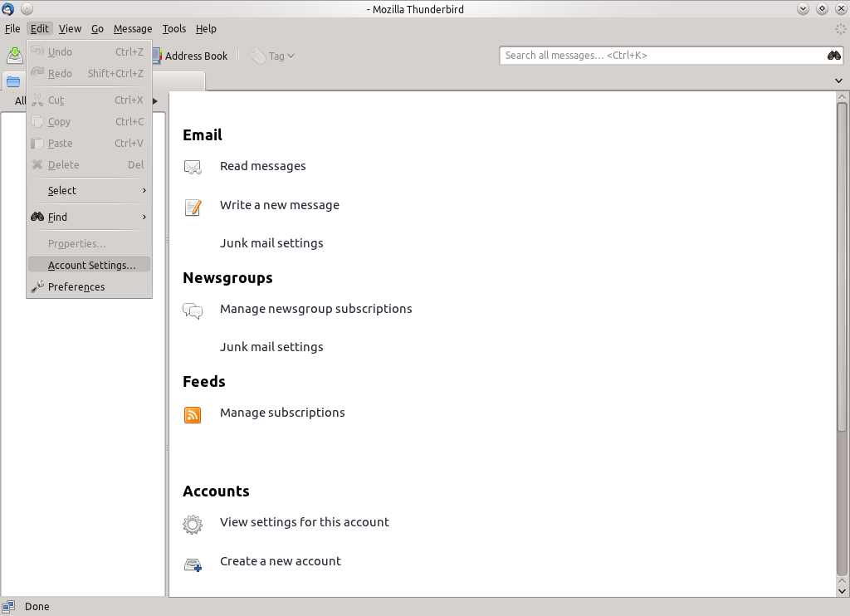850x616 pixels.
Task: Open Junk mail settings under Newsgroups
Action: click(x=271, y=346)
